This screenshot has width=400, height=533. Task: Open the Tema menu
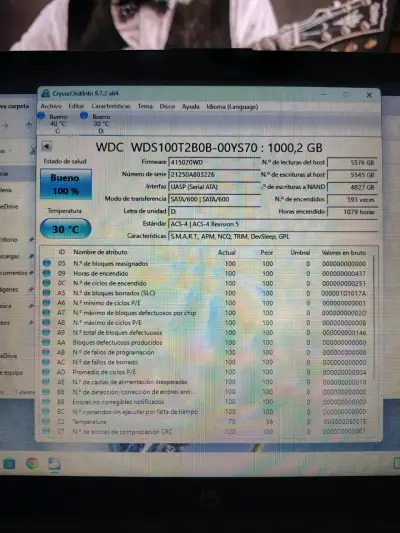145,106
